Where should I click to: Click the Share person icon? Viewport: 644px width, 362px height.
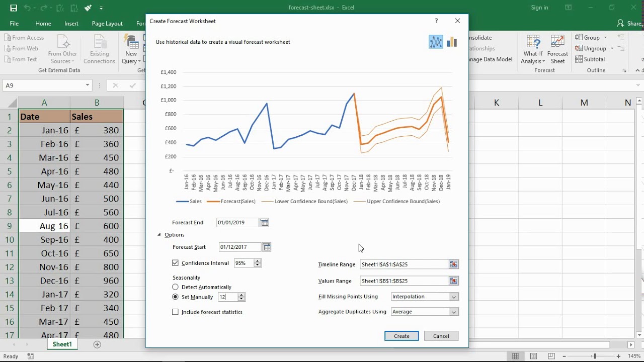621,23
